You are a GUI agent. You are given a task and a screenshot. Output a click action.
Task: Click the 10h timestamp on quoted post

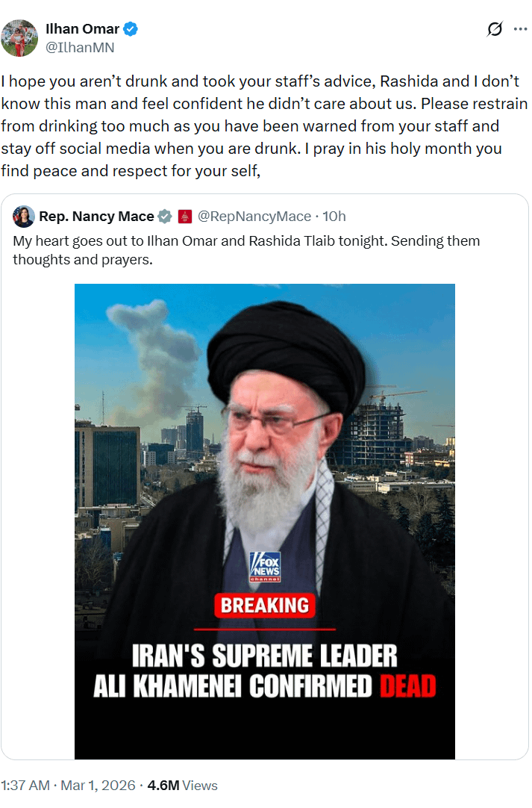tap(334, 217)
